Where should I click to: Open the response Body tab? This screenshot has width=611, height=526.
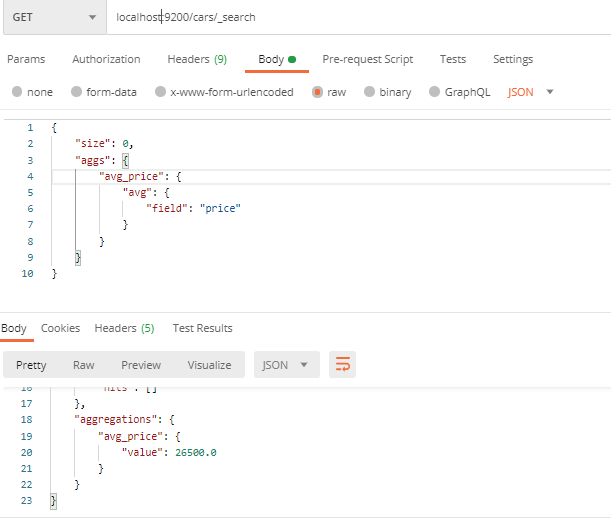point(14,328)
